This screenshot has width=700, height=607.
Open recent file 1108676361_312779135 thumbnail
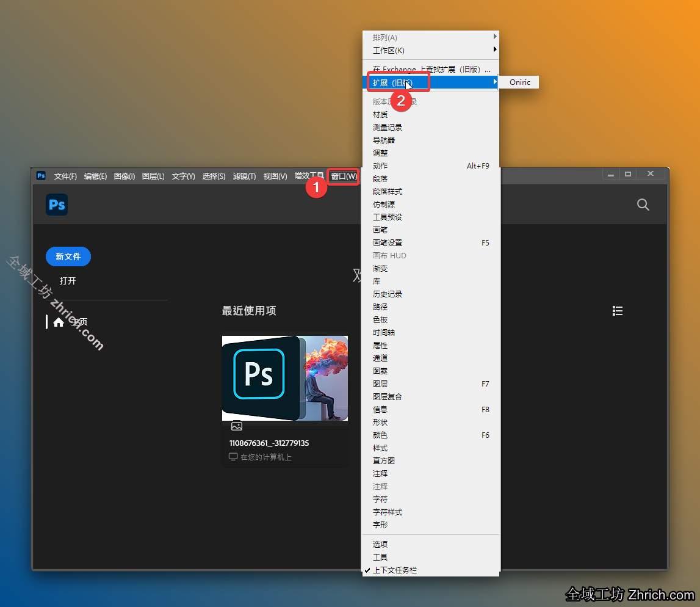[x=285, y=379]
